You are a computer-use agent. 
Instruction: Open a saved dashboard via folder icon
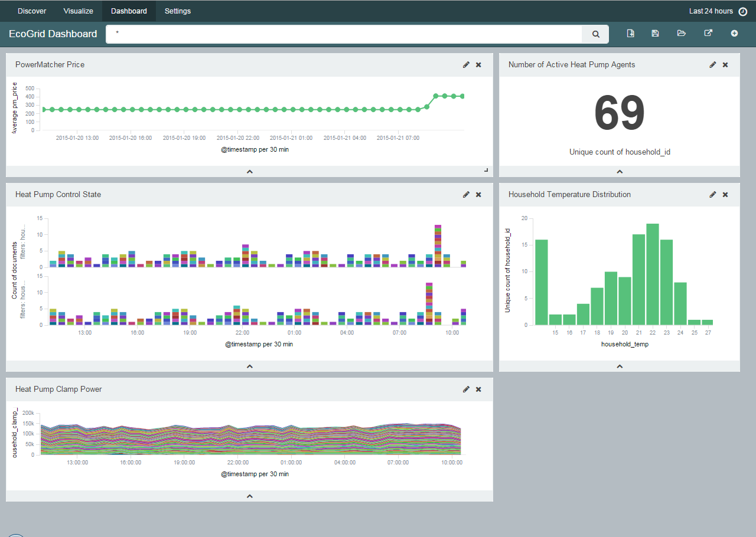click(x=681, y=34)
